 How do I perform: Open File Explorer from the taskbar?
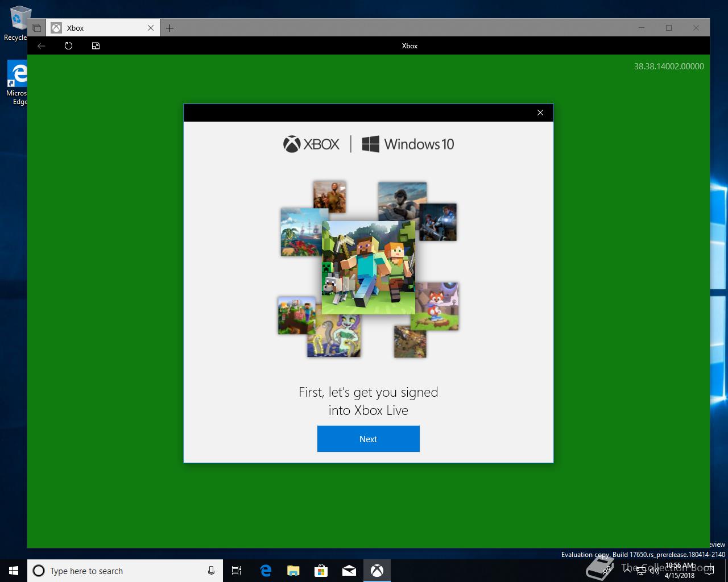click(293, 571)
